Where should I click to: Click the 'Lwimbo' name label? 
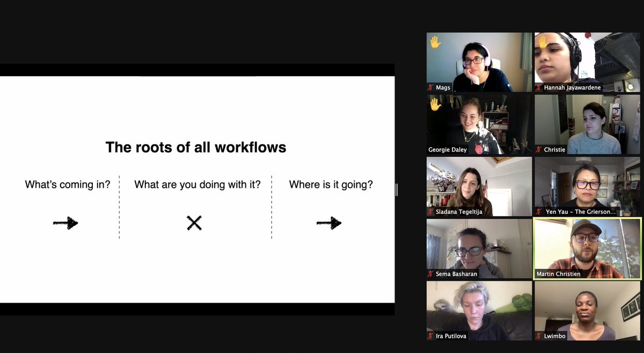click(554, 336)
